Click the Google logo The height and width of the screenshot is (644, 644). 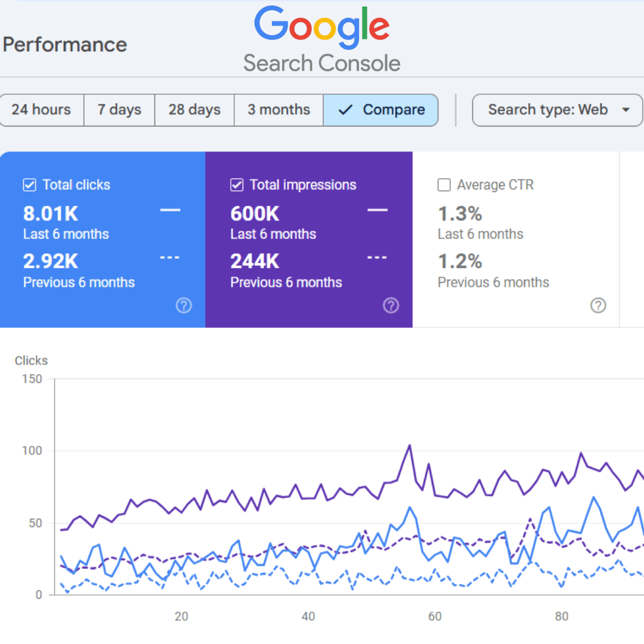pyautogui.click(x=321, y=26)
